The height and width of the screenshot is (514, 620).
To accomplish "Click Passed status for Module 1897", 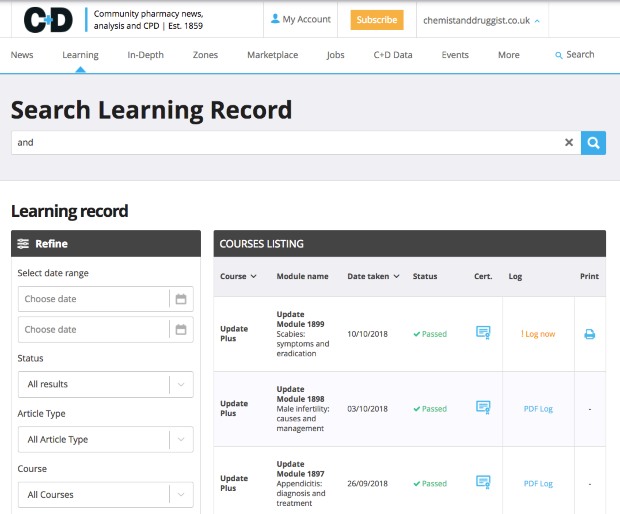I will click(x=430, y=484).
